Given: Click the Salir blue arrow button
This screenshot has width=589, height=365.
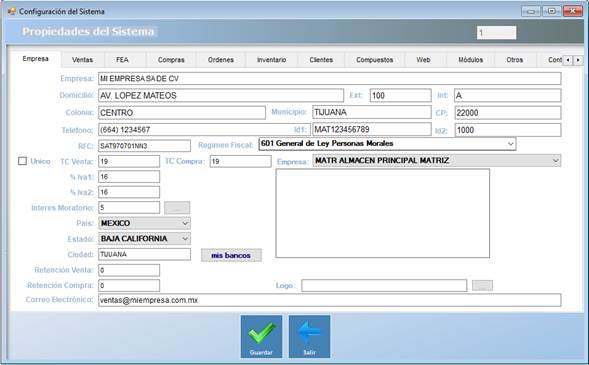Looking at the screenshot, I should (x=310, y=336).
